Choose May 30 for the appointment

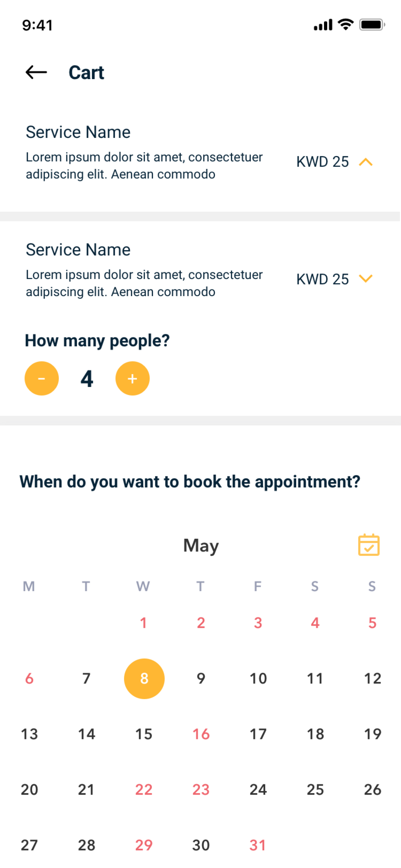(x=201, y=845)
